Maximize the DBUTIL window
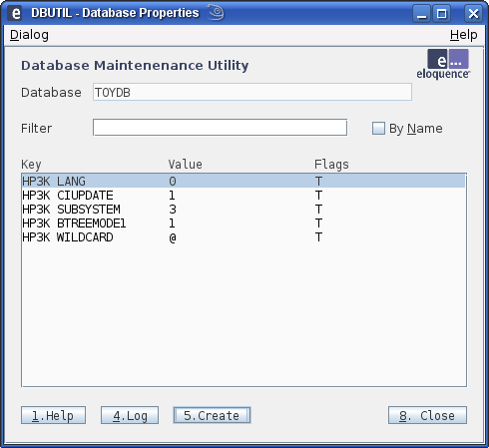489x448 pixels. pyautogui.click(x=442, y=14)
